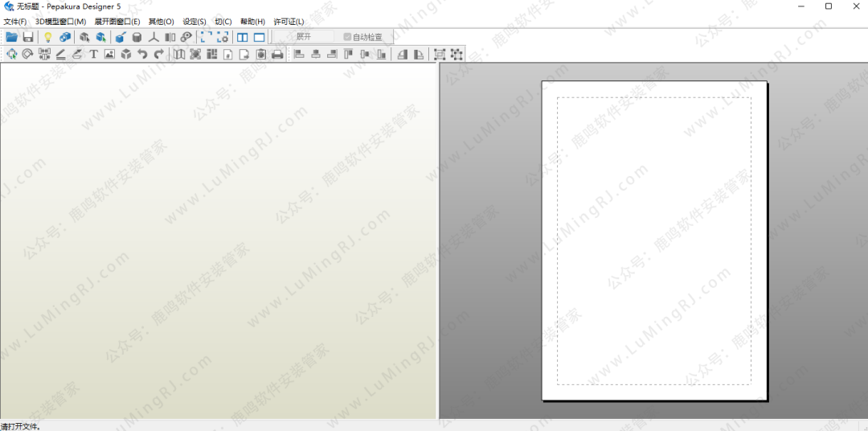The image size is (868, 431).
Task: Click the printer icon in toolbar
Action: tap(277, 55)
